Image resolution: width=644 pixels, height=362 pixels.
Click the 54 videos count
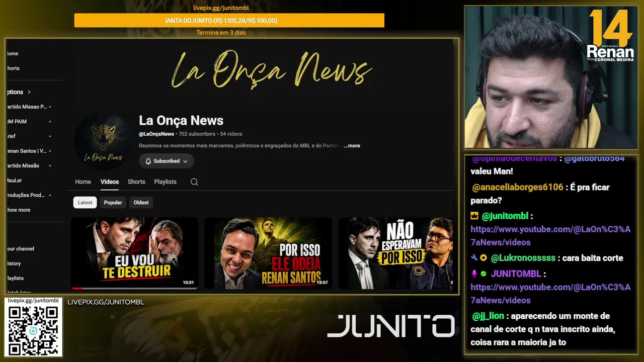[231, 134]
